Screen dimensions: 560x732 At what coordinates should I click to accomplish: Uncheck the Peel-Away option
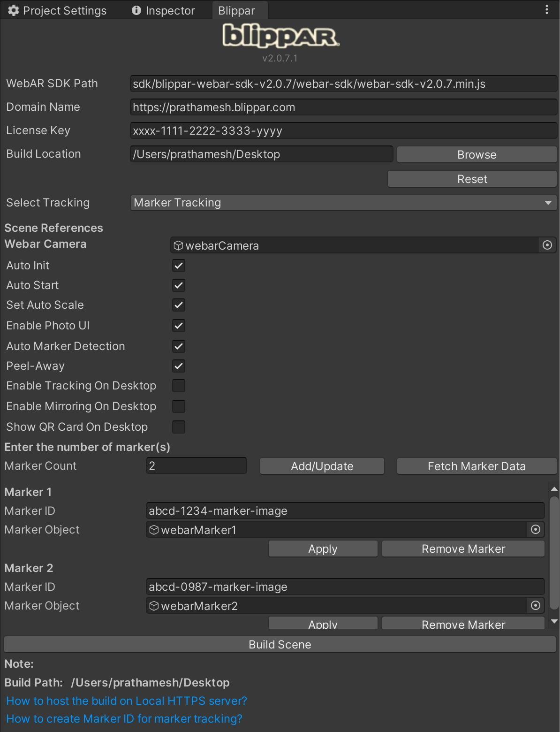179,366
